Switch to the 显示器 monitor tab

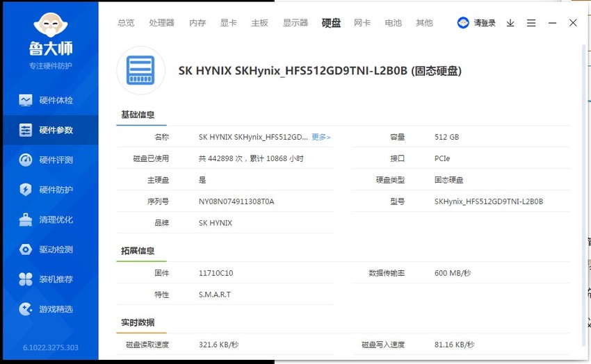pos(295,23)
